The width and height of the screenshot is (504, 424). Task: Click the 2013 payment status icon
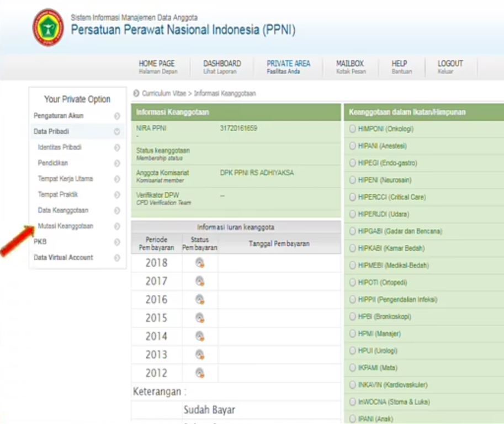(x=200, y=354)
